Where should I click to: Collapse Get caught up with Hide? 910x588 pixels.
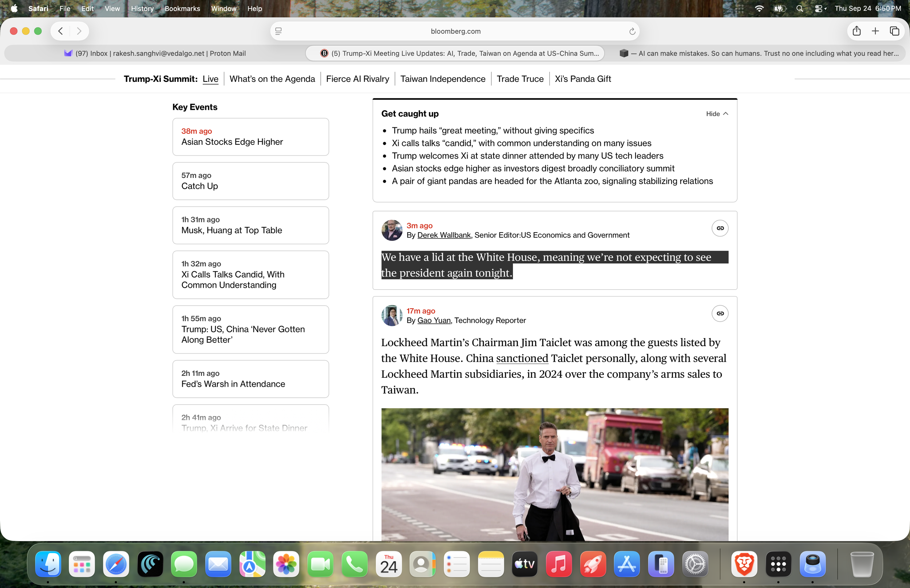pos(717,114)
